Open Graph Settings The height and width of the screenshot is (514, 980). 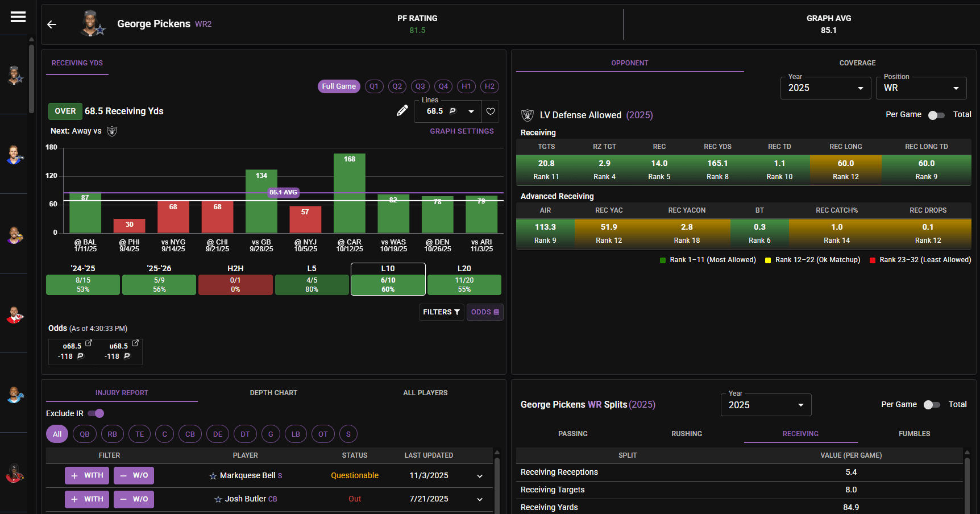[x=461, y=131]
